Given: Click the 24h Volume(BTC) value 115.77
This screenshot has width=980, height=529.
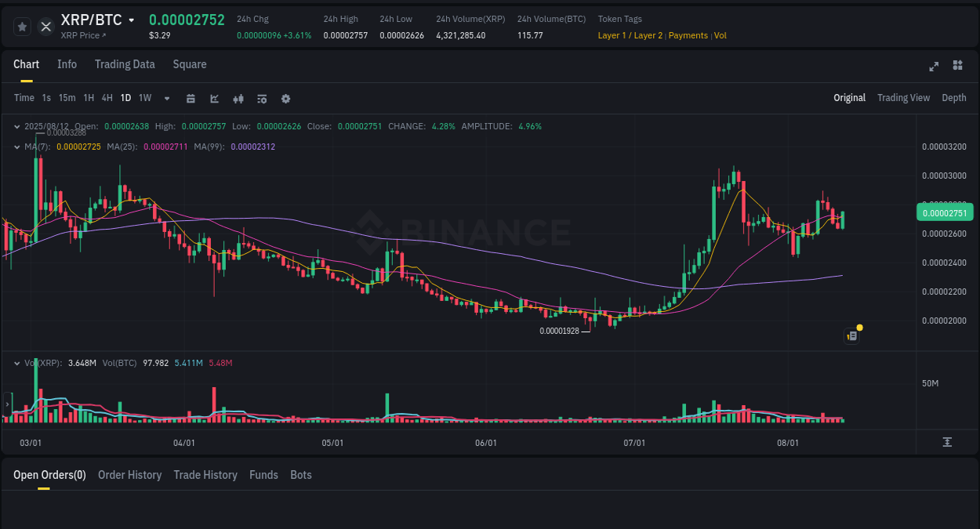Looking at the screenshot, I should (530, 36).
